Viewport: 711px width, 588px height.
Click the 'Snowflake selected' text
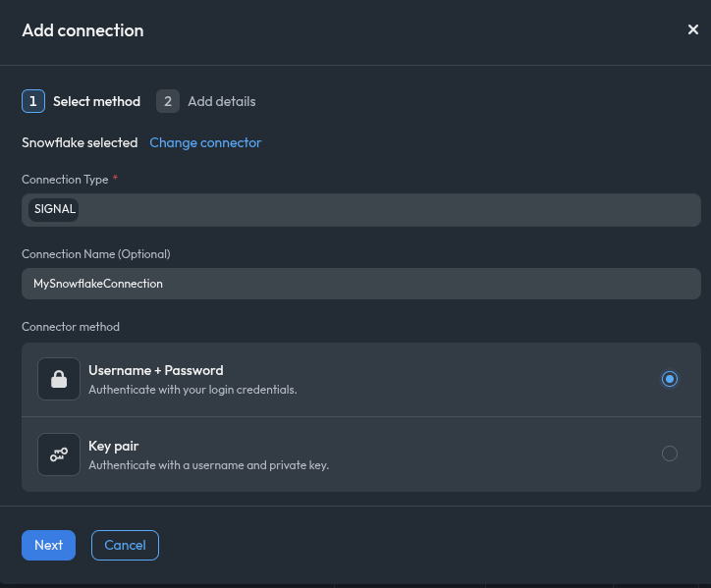pos(80,142)
